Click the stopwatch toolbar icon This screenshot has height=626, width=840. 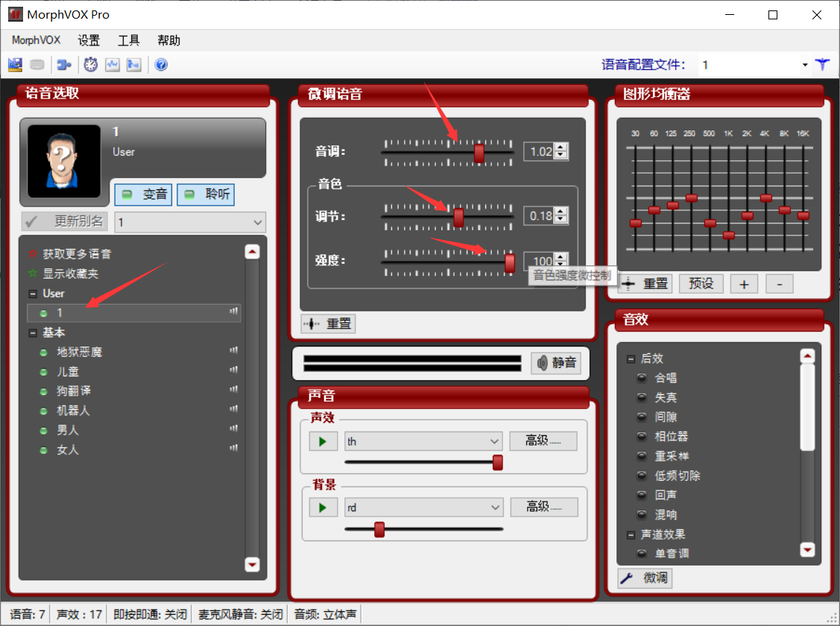[x=90, y=65]
